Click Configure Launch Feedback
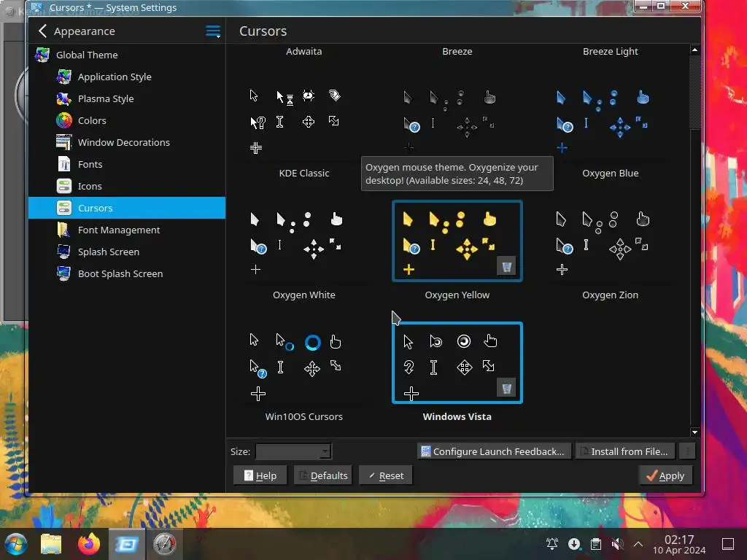This screenshot has height=560, width=747. (492, 451)
